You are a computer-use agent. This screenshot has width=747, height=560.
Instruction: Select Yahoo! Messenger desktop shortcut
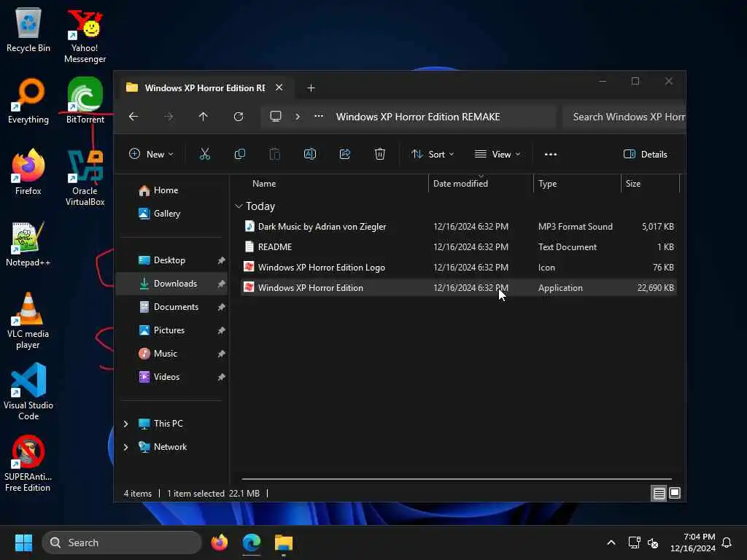coord(85,36)
